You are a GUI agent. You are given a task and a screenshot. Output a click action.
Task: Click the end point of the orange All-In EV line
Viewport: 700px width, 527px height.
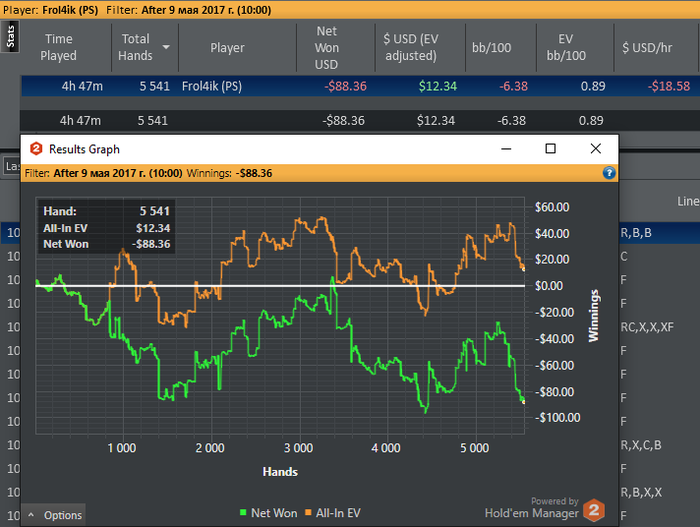(523, 269)
